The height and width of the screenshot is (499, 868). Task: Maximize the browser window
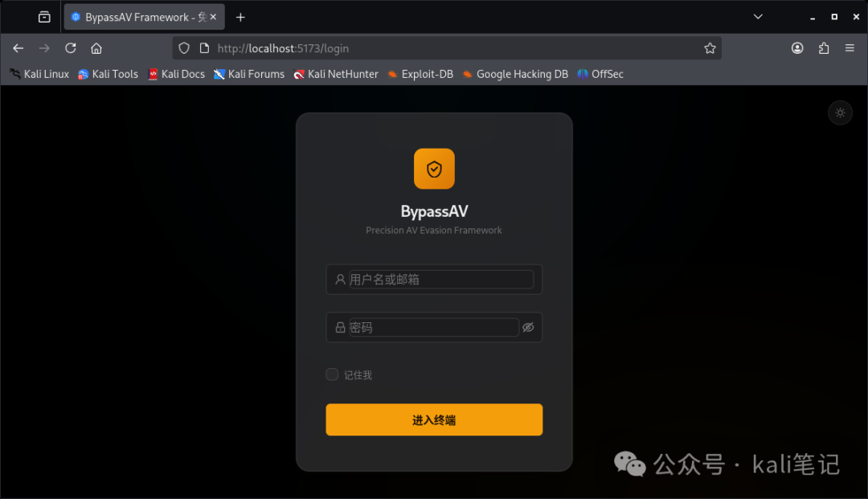point(834,17)
